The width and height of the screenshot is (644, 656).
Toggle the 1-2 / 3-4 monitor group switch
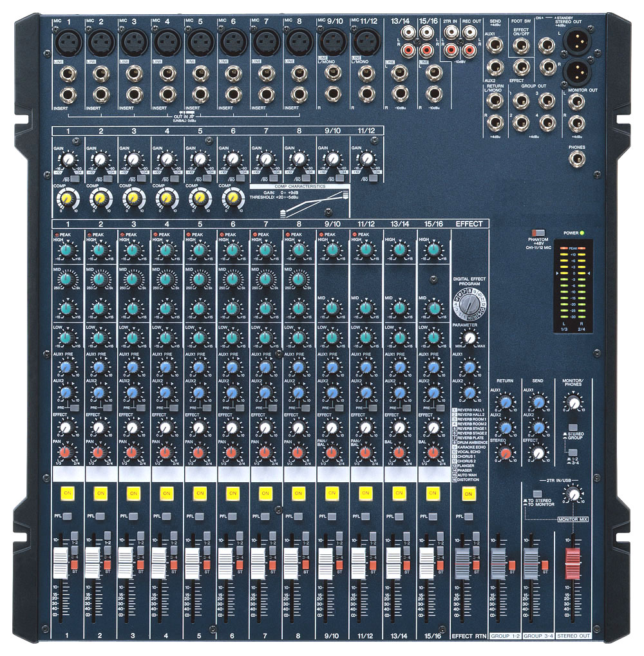click(x=573, y=453)
